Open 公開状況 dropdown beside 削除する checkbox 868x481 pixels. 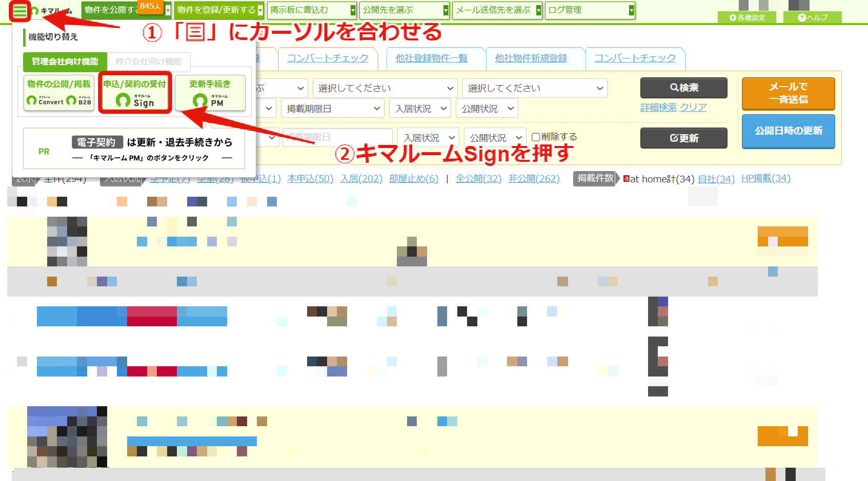(x=495, y=138)
